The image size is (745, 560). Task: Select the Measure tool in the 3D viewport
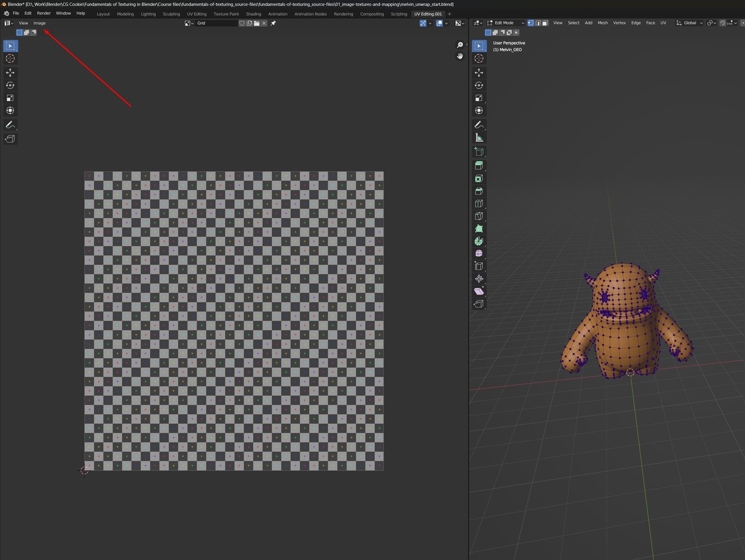pos(479,138)
